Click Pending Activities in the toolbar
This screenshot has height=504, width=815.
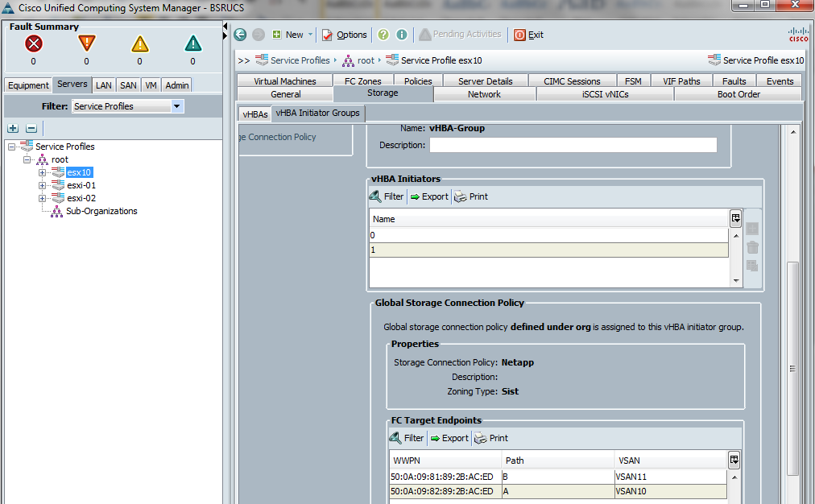click(x=461, y=35)
